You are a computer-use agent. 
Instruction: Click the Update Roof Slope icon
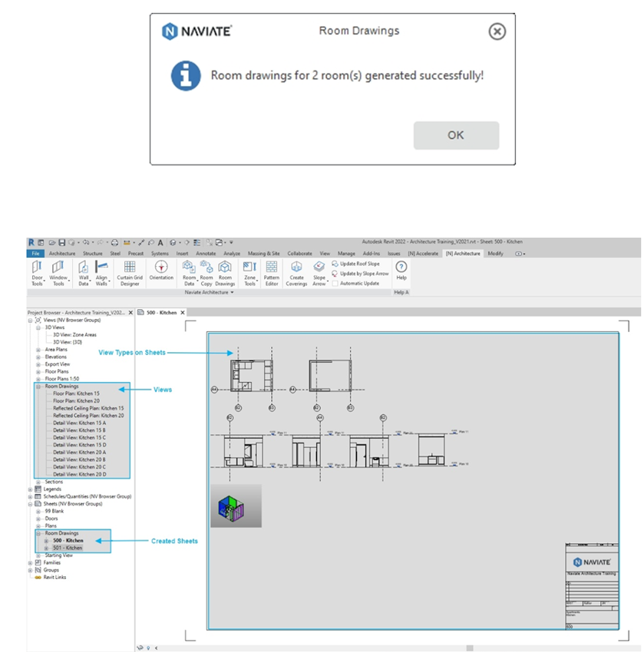(x=335, y=264)
